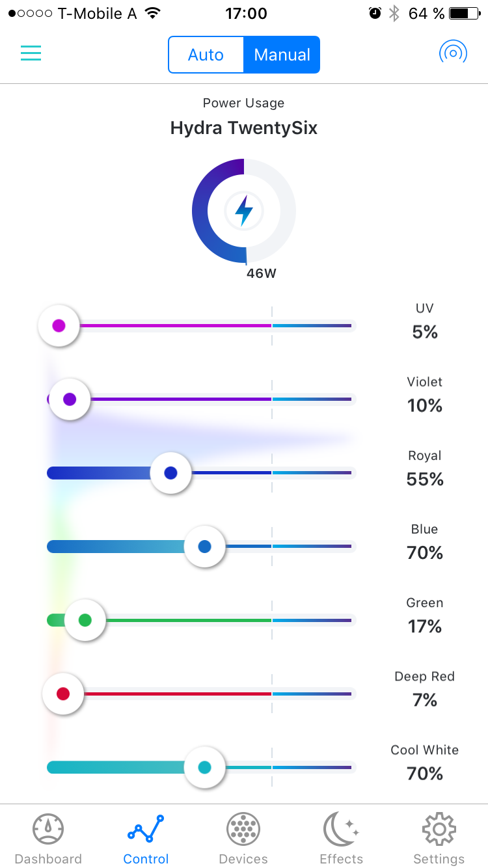Click the Cool White slider handle
This screenshot has height=868, width=488.
point(204,767)
